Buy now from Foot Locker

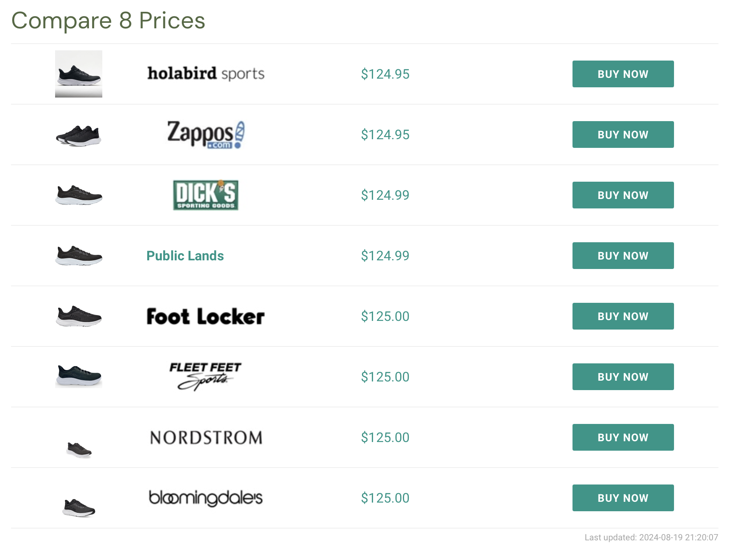coord(623,316)
